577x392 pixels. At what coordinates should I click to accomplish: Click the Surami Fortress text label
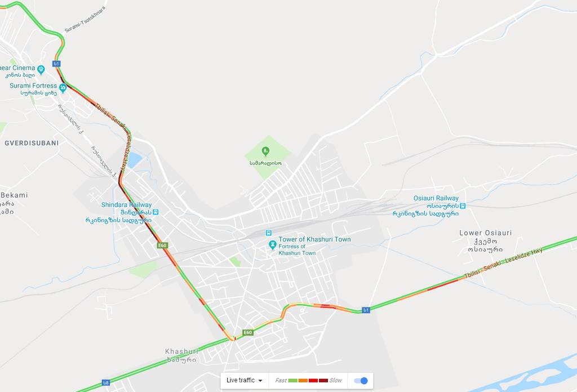33,86
